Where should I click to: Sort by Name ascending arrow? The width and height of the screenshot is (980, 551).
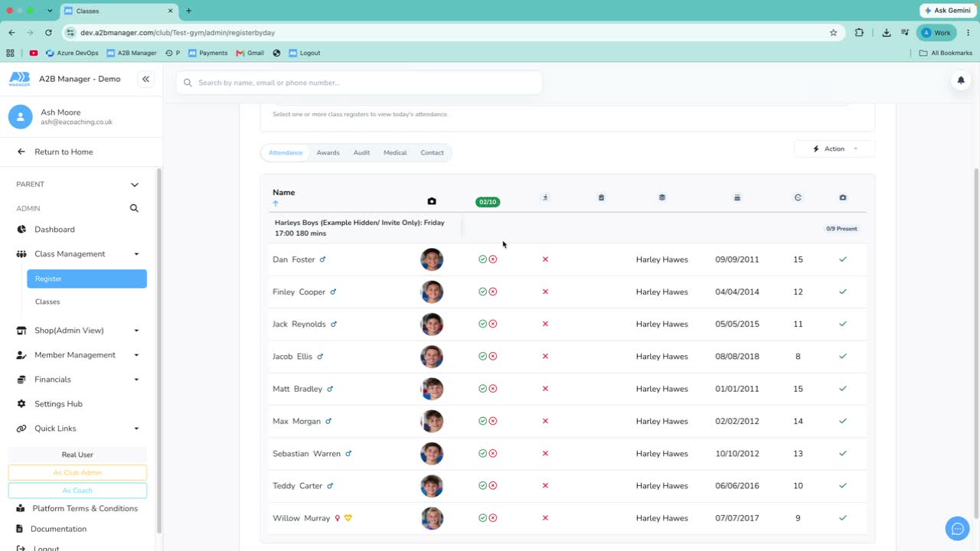coord(276,204)
